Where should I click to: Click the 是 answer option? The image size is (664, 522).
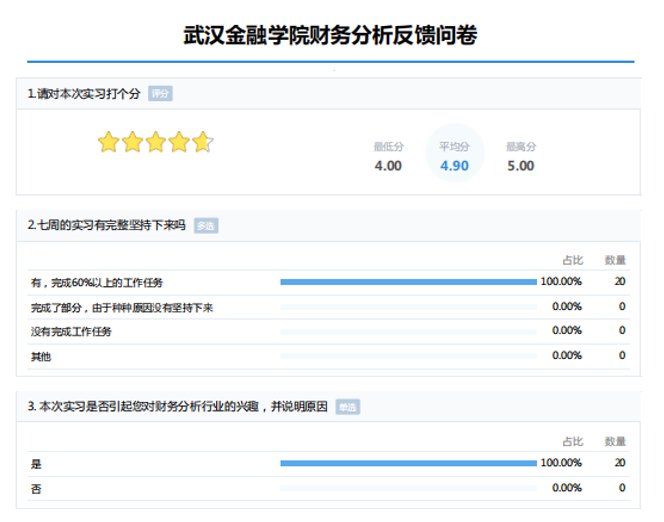point(36,464)
